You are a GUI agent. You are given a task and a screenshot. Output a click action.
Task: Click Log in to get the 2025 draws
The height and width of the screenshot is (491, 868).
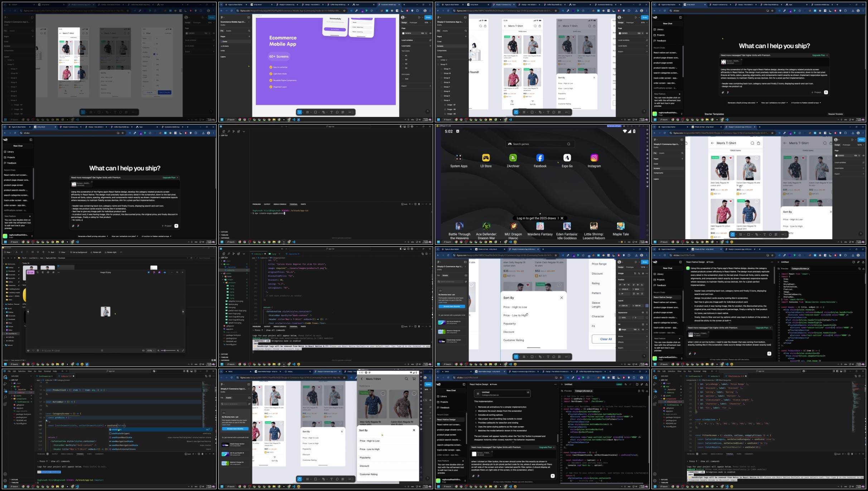pos(536,218)
